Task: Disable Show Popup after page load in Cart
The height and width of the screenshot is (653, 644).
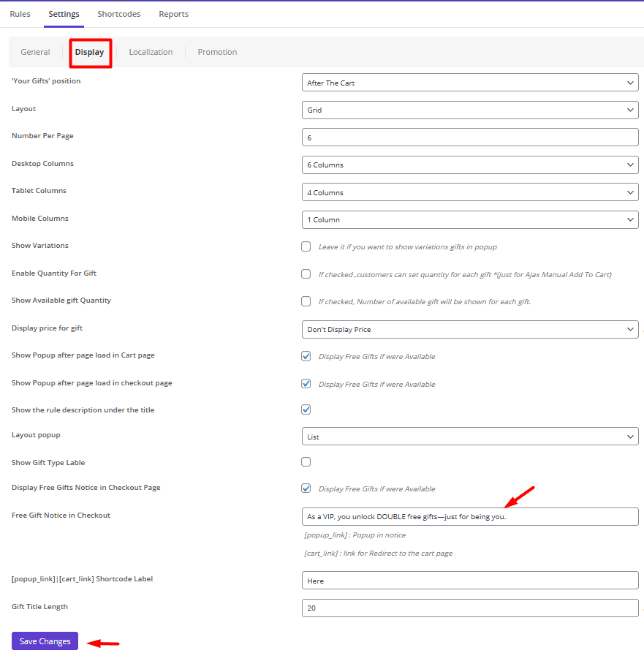Action: click(306, 356)
